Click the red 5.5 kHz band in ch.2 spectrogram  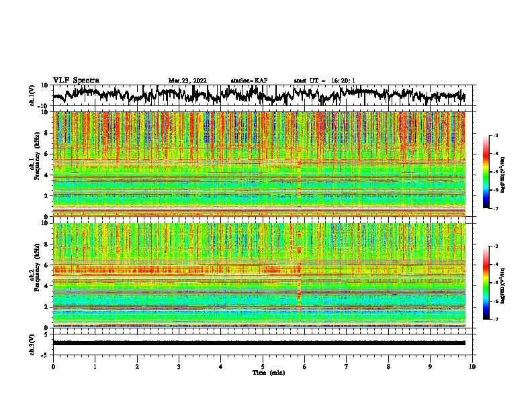(177, 270)
